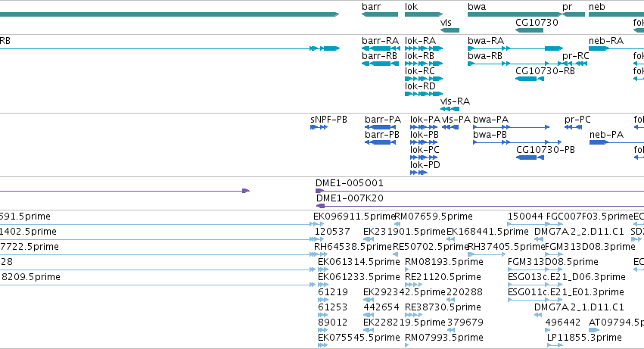Click protein bwa-PA

pyautogui.click(x=512, y=127)
